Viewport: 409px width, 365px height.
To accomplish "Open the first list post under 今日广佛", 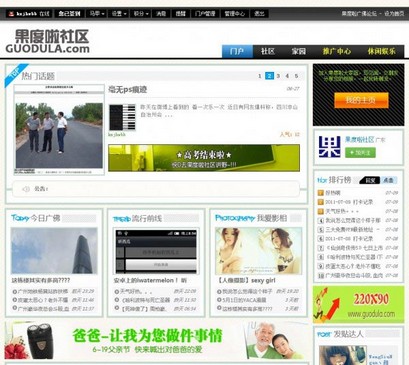I will click(x=43, y=291).
